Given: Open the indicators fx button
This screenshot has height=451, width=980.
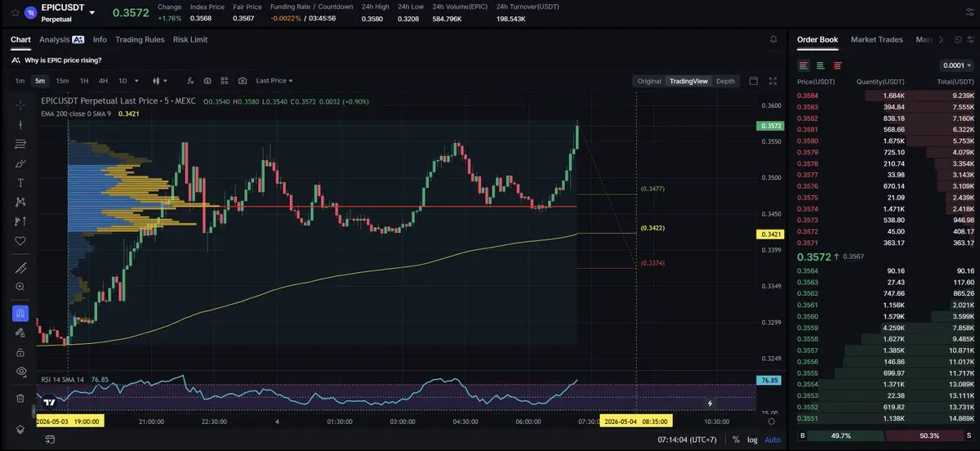Looking at the screenshot, I should click(x=190, y=81).
